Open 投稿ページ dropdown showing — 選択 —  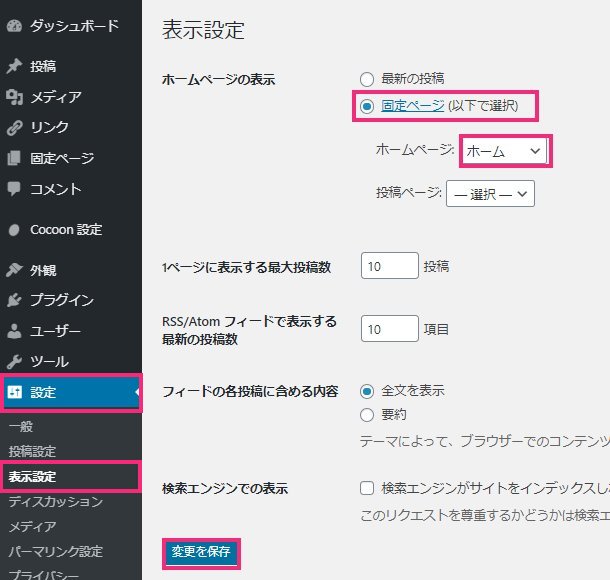pyautogui.click(x=490, y=193)
